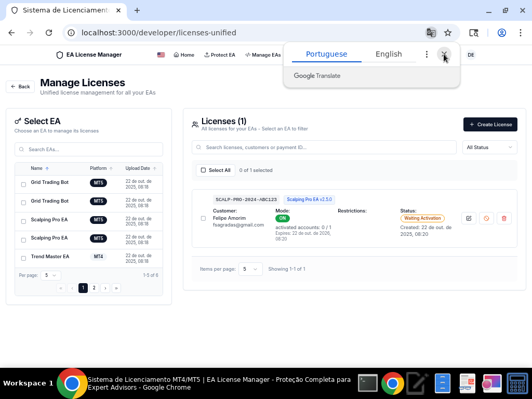Click the US flag language icon
532x399 pixels.
pyautogui.click(x=161, y=54)
